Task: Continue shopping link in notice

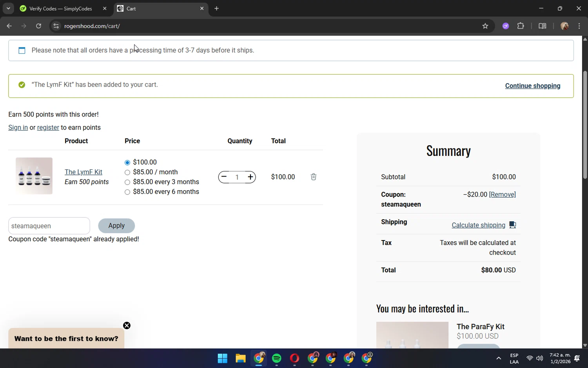Action: click(533, 86)
